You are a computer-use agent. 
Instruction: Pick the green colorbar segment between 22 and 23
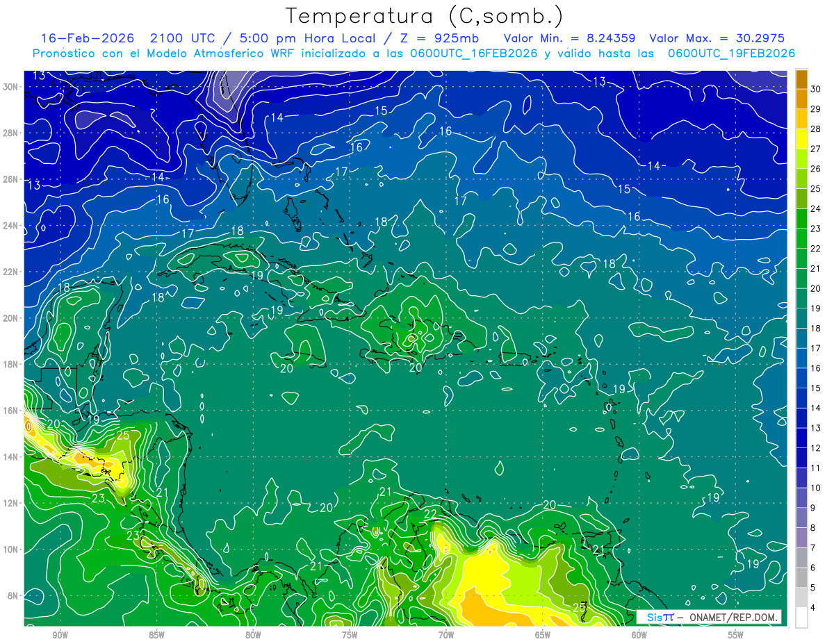(x=802, y=238)
